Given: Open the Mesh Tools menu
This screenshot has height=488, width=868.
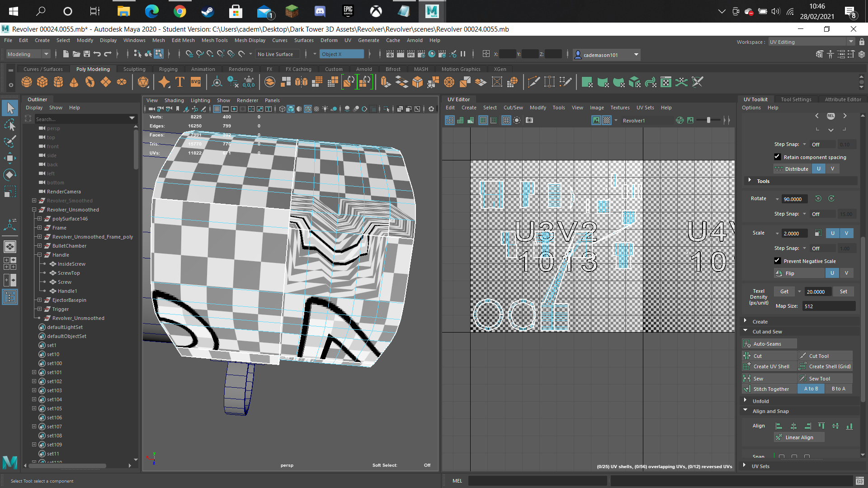Looking at the screenshot, I should tap(214, 40).
